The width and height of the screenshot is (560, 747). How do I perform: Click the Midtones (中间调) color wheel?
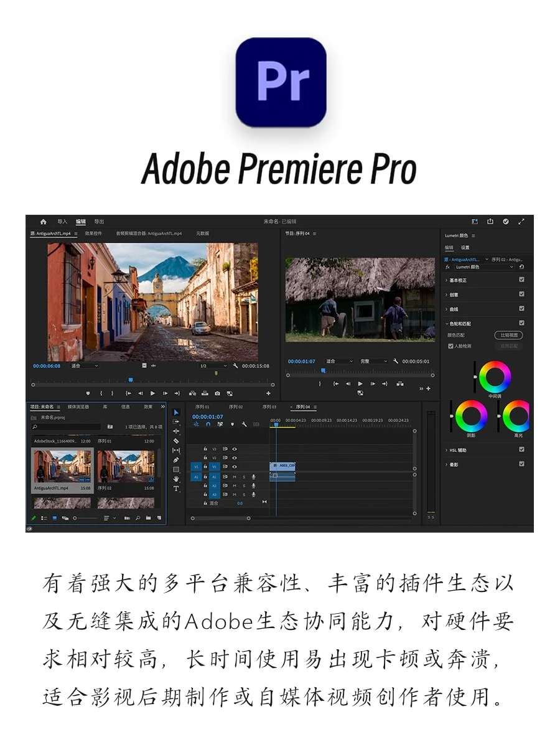[x=495, y=377]
